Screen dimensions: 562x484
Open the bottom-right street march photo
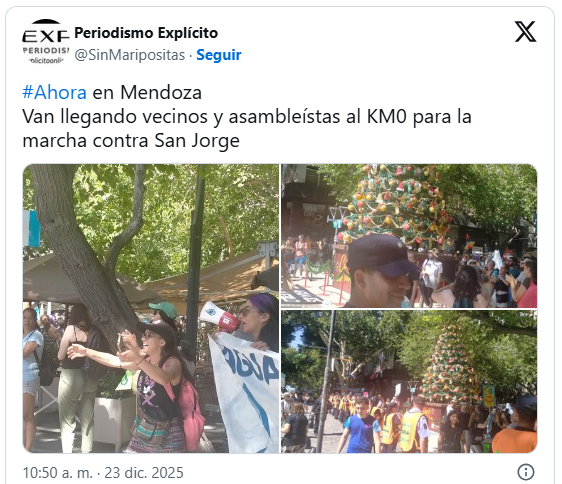point(409,382)
